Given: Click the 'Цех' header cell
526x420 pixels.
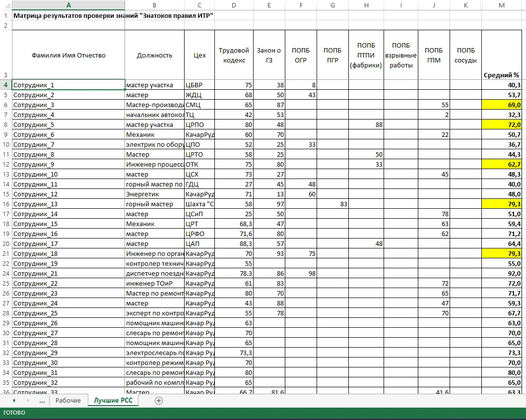Looking at the screenshot, I should (199, 55).
